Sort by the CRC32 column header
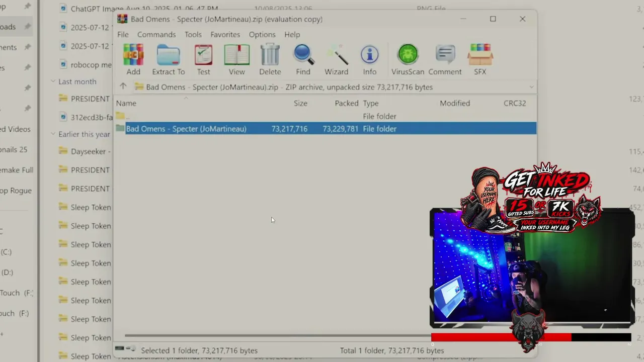The image size is (644, 362). 515,103
